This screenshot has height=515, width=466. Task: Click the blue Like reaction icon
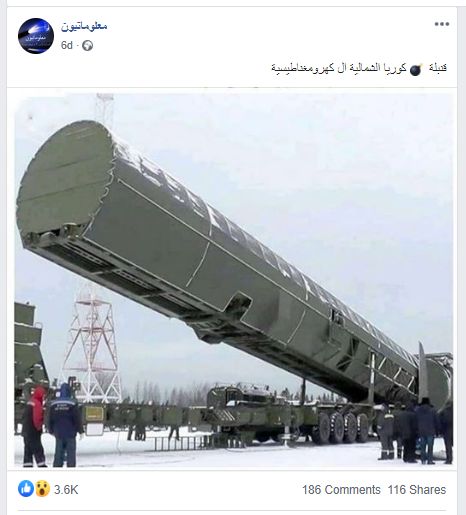[x=26, y=489]
